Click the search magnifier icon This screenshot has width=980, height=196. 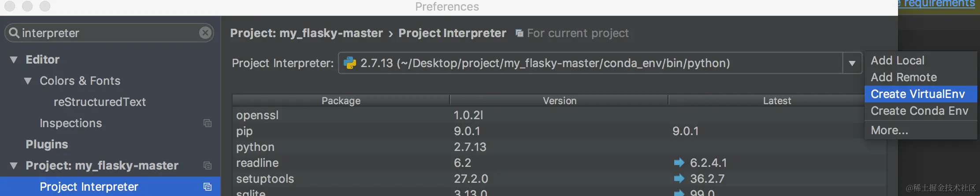(x=14, y=33)
